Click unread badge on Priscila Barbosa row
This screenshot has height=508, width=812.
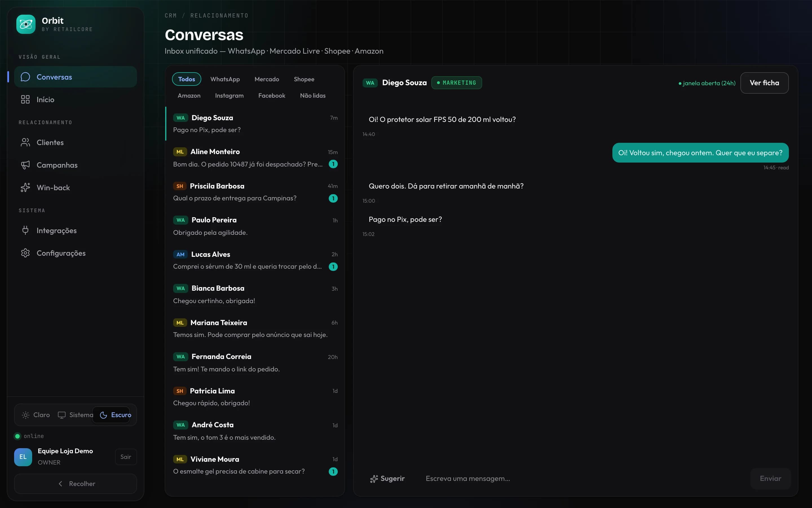click(333, 198)
